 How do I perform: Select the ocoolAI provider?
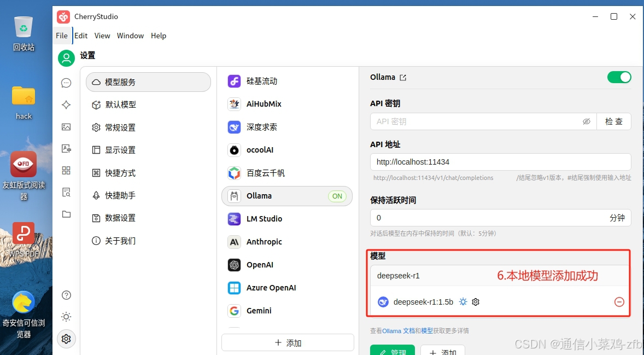286,150
